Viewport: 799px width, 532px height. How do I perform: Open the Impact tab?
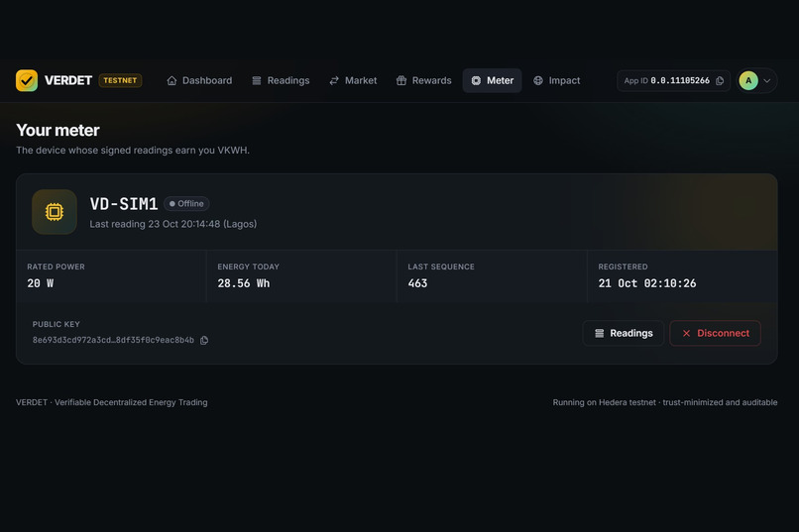pyautogui.click(x=556, y=80)
